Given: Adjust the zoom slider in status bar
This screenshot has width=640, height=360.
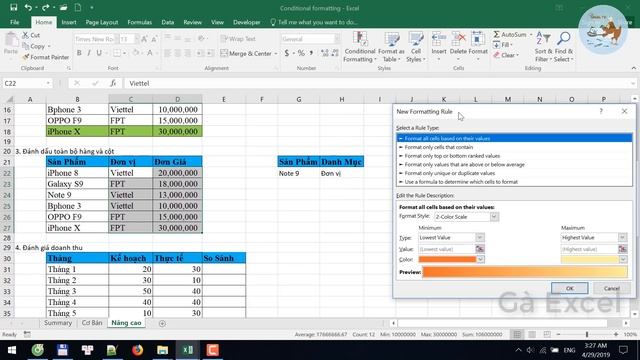Looking at the screenshot, I should pyautogui.click(x=587, y=334).
